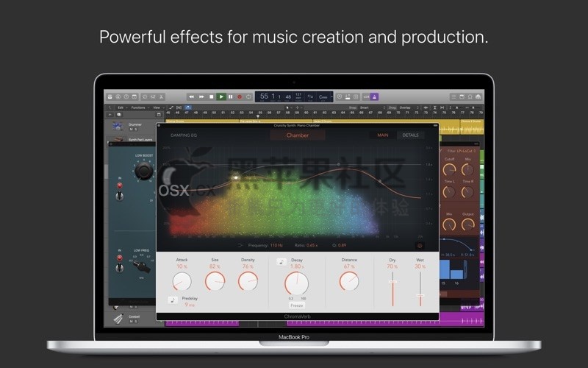Toggle the Flex button in tracks menu bar
This screenshot has width=588, height=368.
[179, 107]
